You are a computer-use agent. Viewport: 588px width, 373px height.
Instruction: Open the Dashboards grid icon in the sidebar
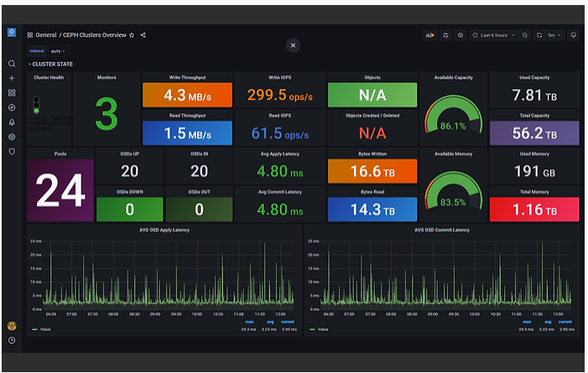click(12, 92)
